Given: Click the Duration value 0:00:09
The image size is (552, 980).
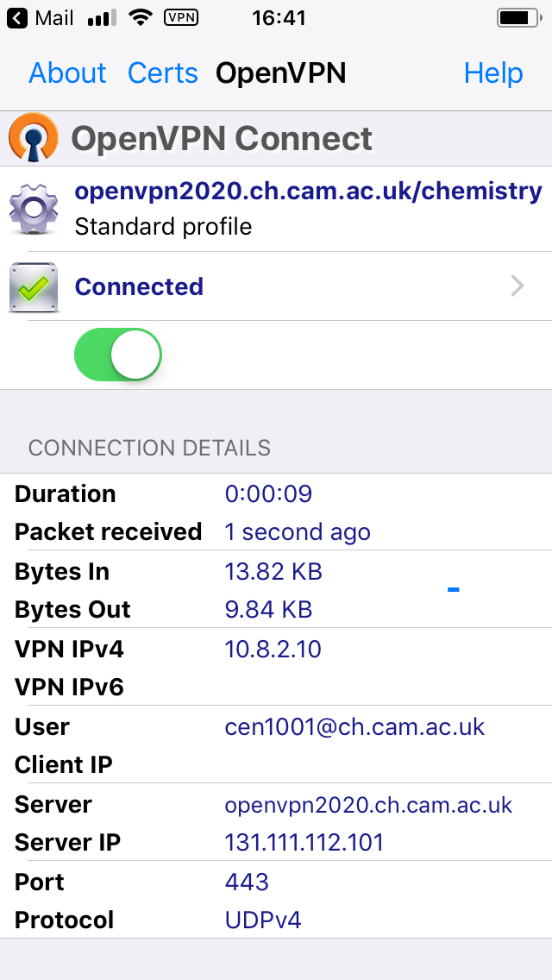Looking at the screenshot, I should 268,493.
